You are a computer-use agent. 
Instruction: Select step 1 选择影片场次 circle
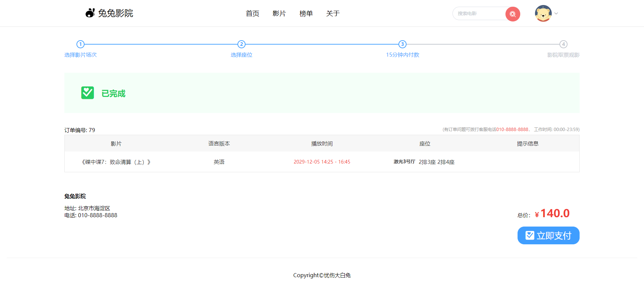point(80,44)
